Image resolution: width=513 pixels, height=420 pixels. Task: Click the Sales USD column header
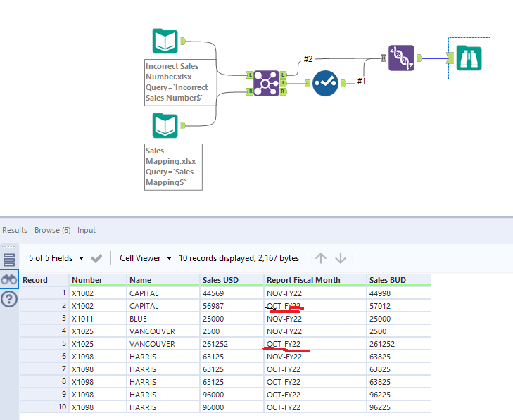232,280
